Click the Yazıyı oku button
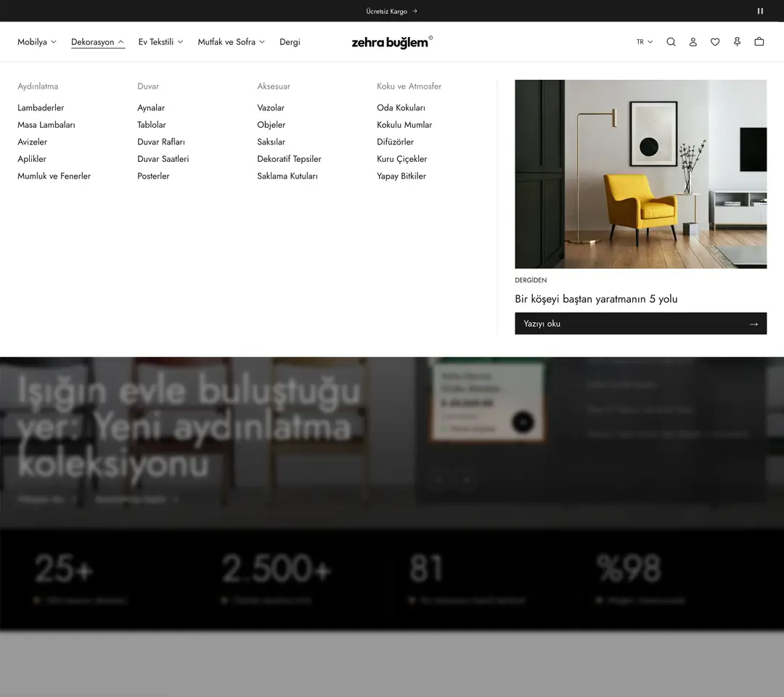The height and width of the screenshot is (697, 784). coord(640,324)
